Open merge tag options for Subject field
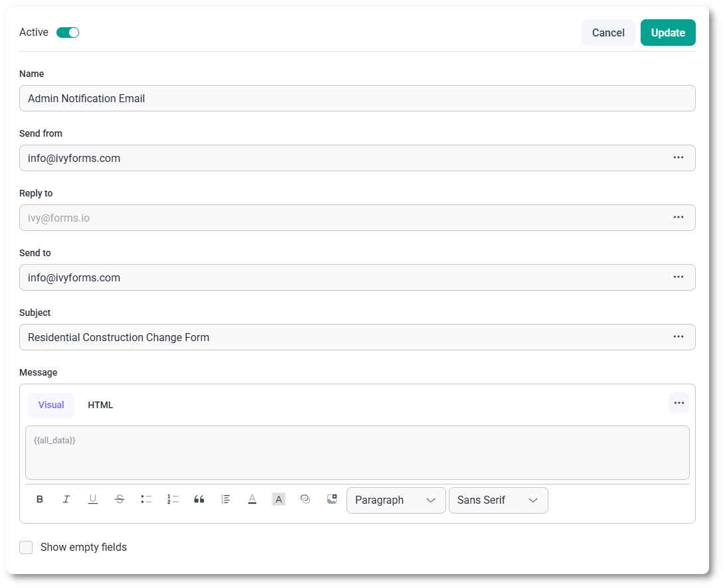The height and width of the screenshot is (588, 723). [x=679, y=336]
